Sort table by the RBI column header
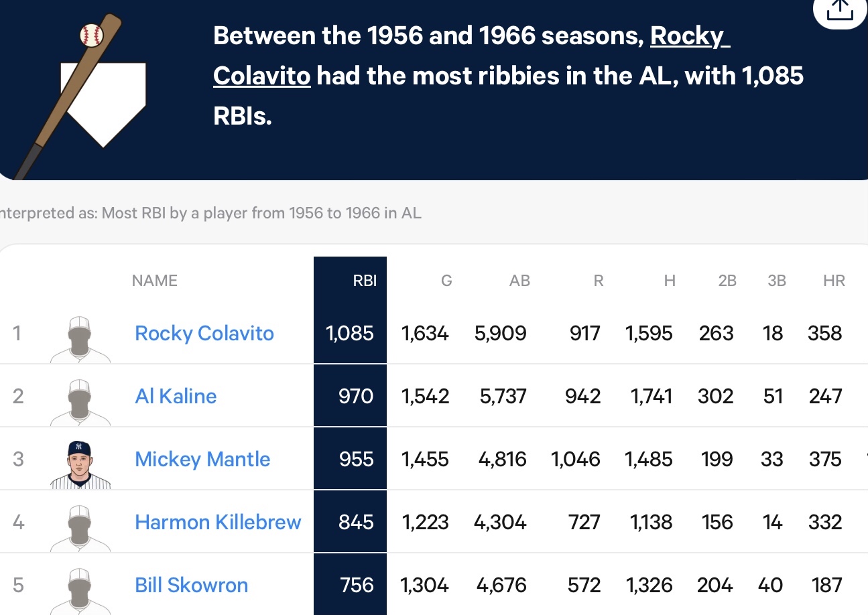Viewport: 868px width, 615px height. click(365, 281)
